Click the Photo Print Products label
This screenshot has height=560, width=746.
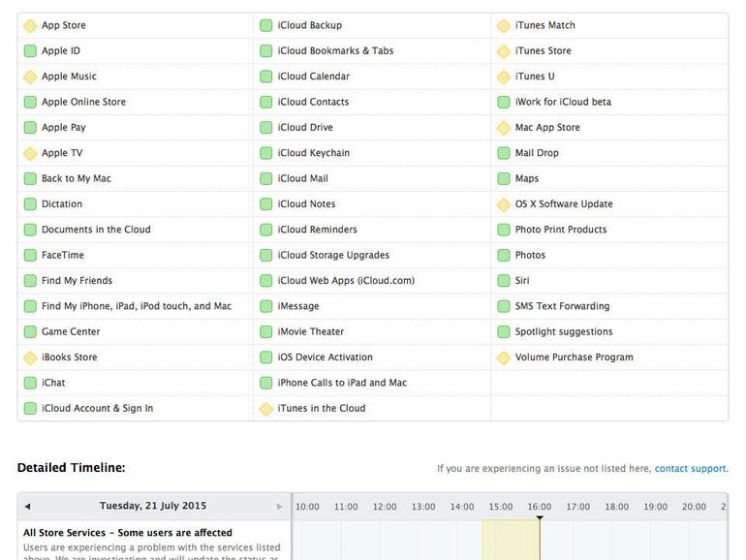click(561, 230)
